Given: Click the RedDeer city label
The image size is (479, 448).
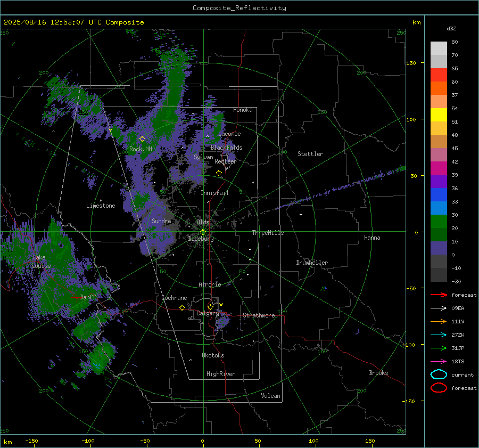Looking at the screenshot, I should [226, 161].
